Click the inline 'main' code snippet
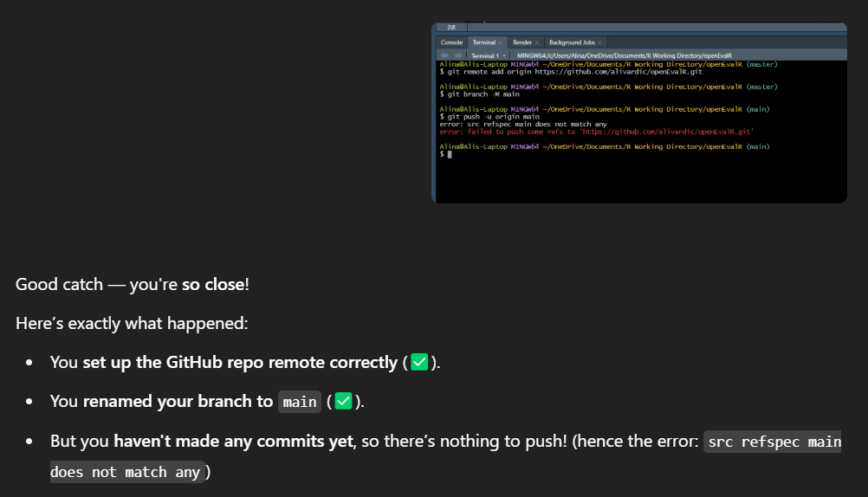The image size is (868, 497). (x=300, y=402)
